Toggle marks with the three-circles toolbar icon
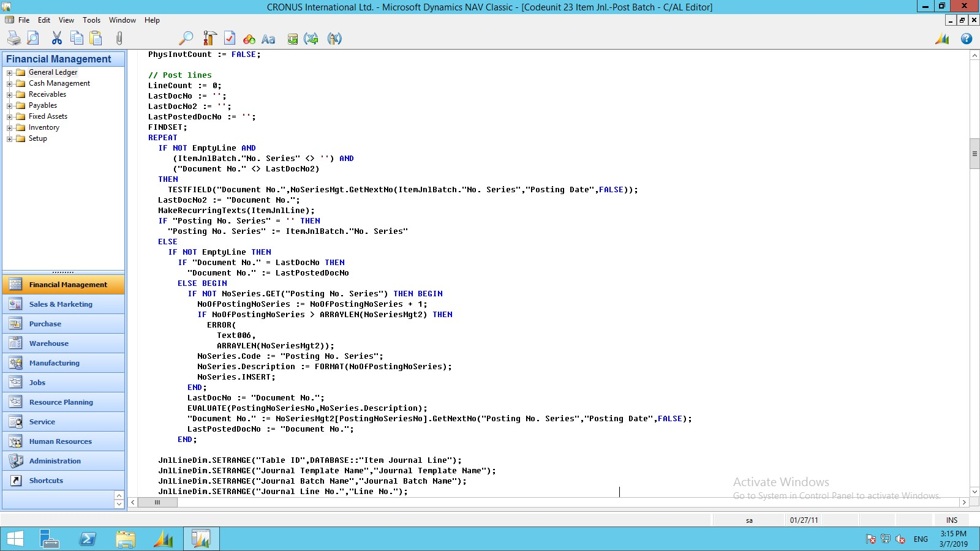The image size is (980, 551). tap(249, 38)
